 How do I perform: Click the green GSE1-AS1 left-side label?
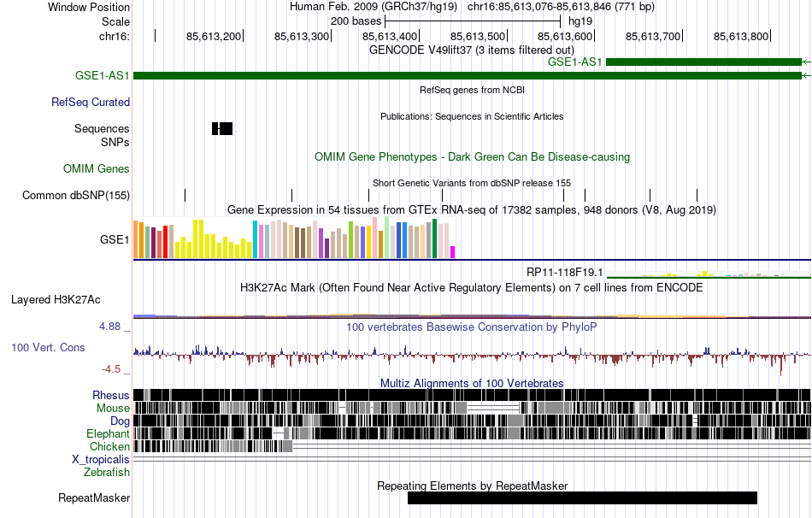pyautogui.click(x=102, y=75)
